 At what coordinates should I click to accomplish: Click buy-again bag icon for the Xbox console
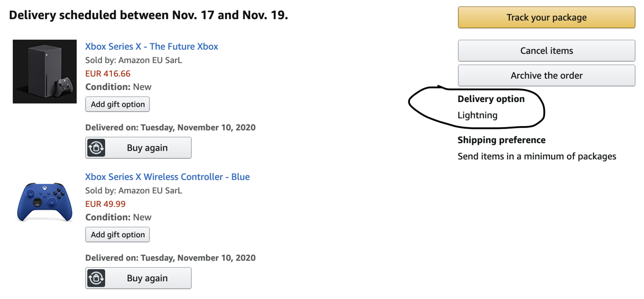pos(96,148)
